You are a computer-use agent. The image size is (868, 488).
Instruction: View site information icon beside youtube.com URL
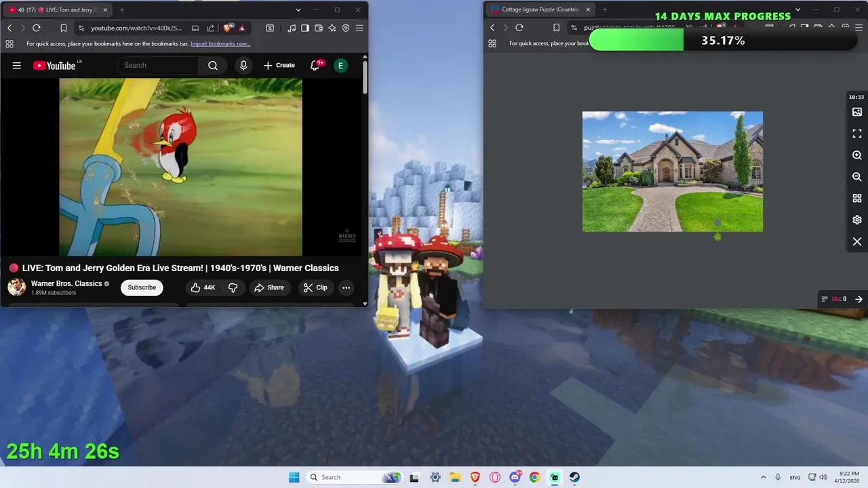[x=81, y=28]
